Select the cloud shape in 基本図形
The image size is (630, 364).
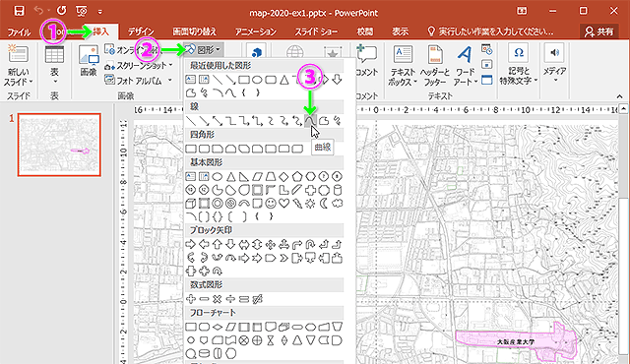tap(338, 204)
